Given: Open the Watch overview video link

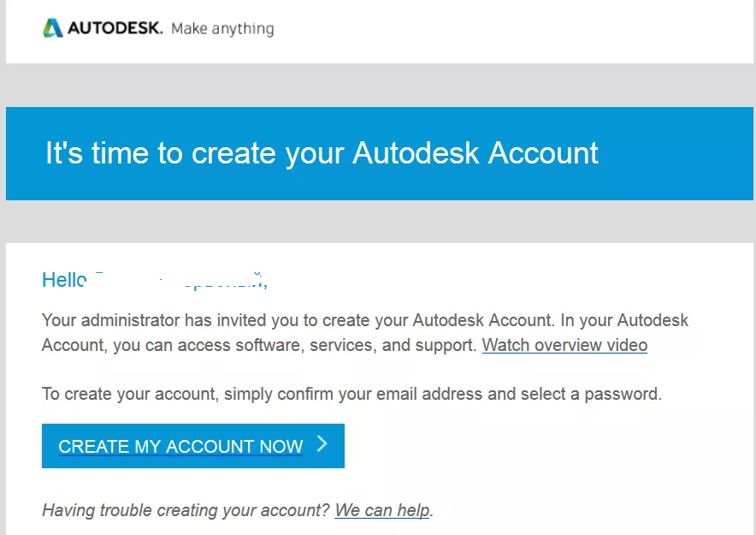Looking at the screenshot, I should tap(564, 346).
